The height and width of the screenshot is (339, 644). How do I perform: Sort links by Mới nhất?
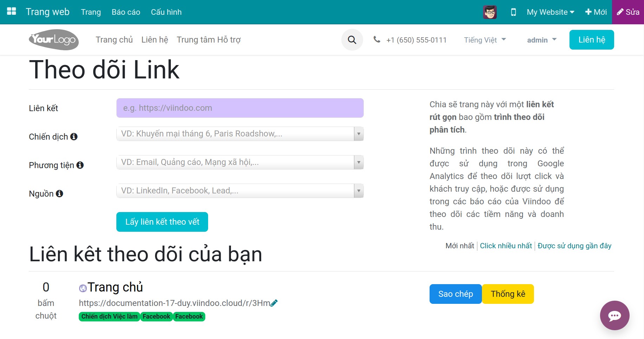pyautogui.click(x=460, y=246)
